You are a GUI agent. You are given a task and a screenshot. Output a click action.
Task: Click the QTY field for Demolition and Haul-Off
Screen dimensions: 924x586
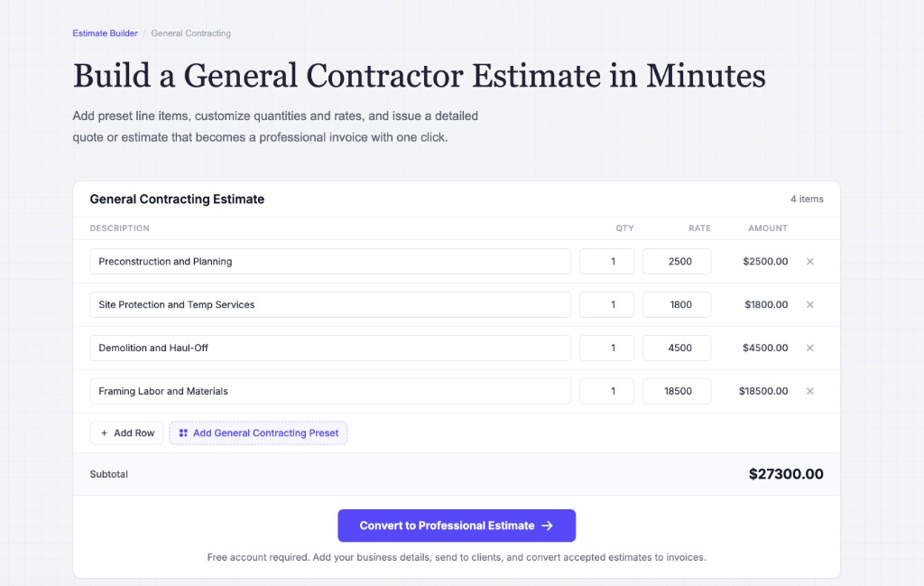click(606, 348)
